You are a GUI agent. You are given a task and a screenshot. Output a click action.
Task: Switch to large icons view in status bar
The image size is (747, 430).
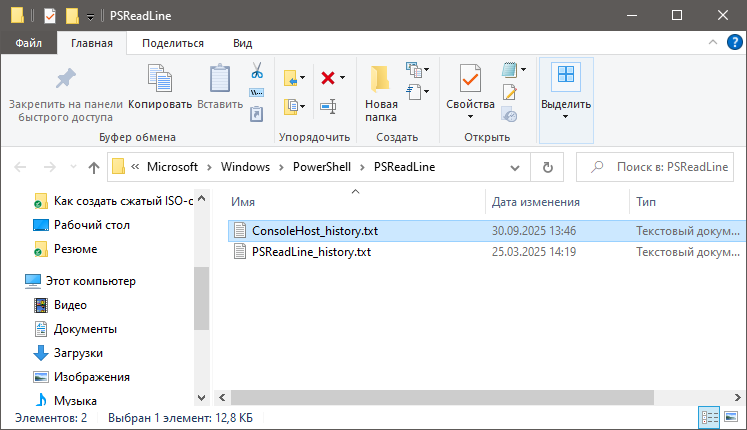click(732, 417)
